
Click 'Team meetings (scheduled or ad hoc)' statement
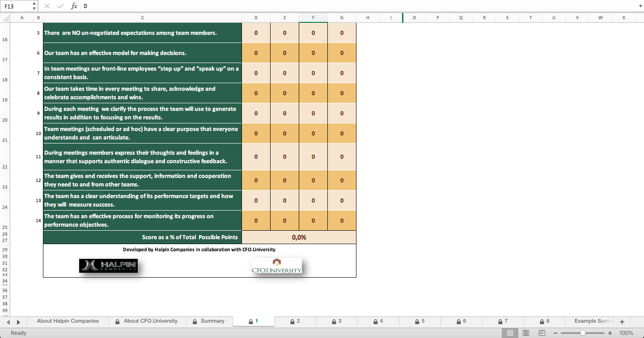coord(142,133)
